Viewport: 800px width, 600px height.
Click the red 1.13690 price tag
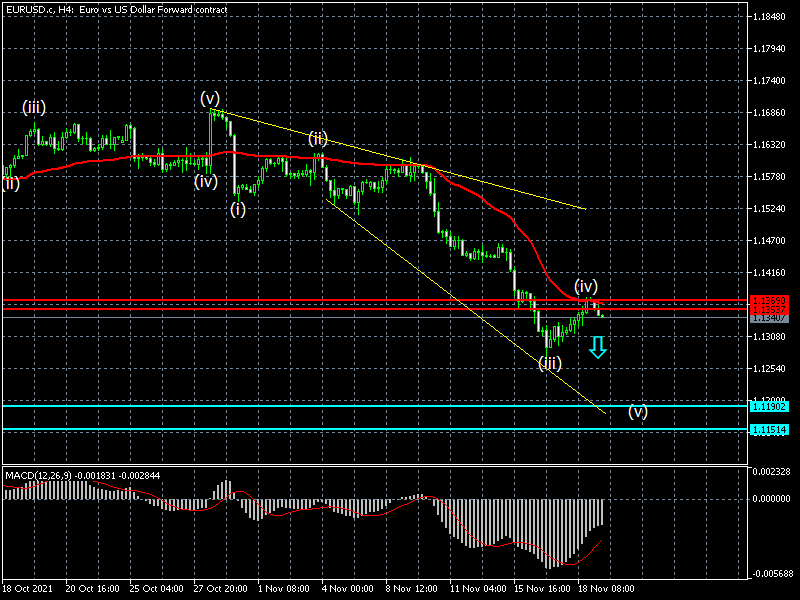(770, 300)
